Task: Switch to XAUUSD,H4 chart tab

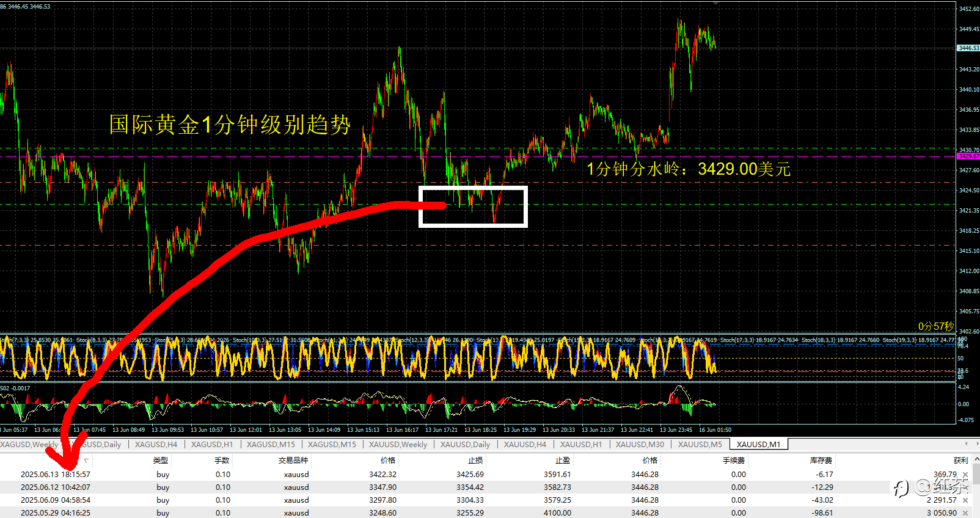Action: pos(525,445)
